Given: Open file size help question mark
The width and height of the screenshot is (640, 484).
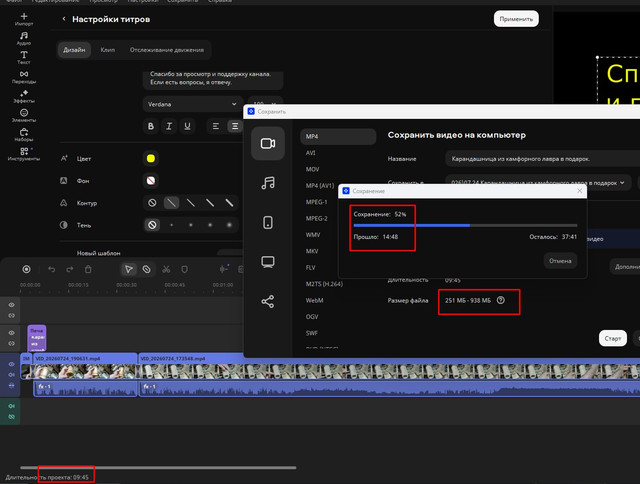Looking at the screenshot, I should [x=501, y=300].
